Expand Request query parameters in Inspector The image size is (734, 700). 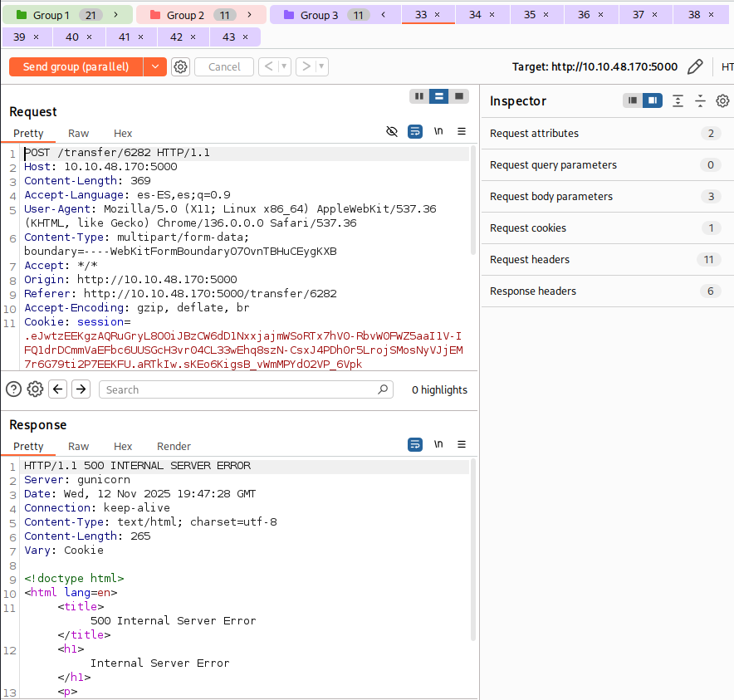(x=608, y=164)
